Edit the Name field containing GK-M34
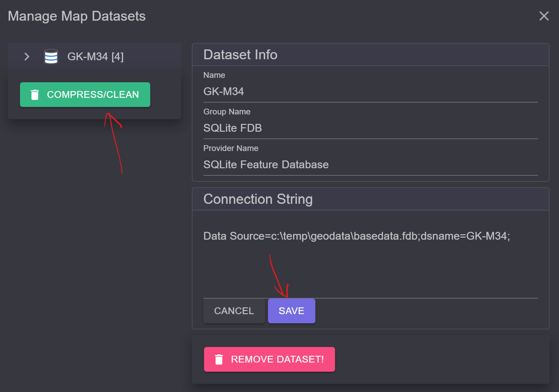The height and width of the screenshot is (392, 559). click(371, 91)
